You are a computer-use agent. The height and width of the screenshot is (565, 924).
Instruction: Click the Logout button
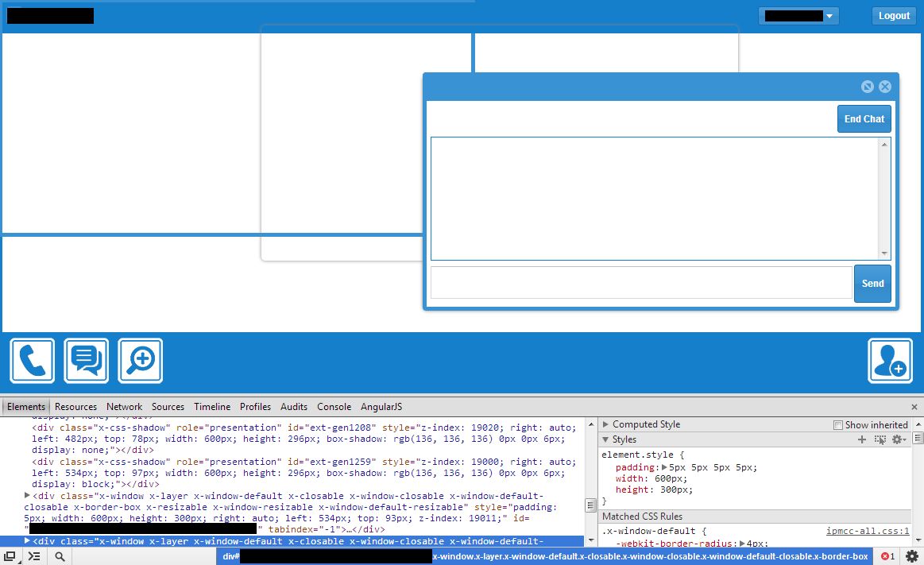(894, 16)
